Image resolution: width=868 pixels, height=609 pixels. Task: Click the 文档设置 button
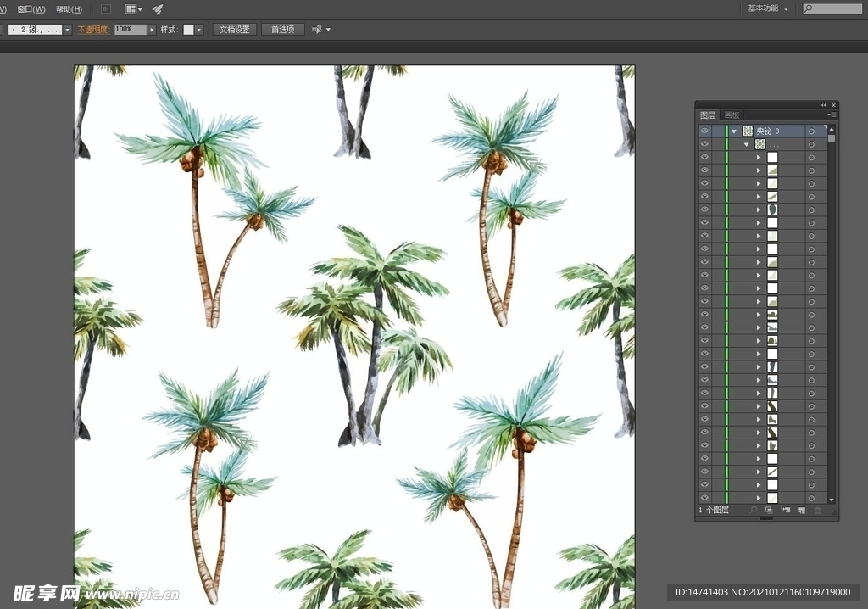[x=235, y=29]
